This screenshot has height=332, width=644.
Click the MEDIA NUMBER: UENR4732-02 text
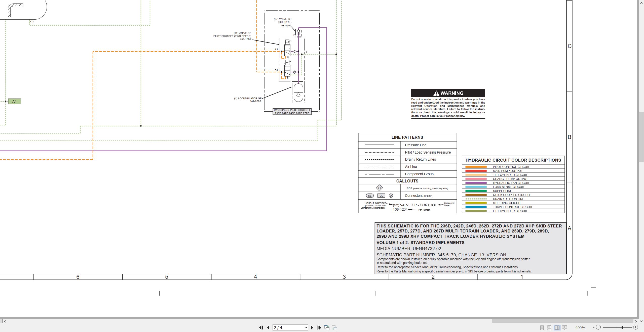pos(409,249)
